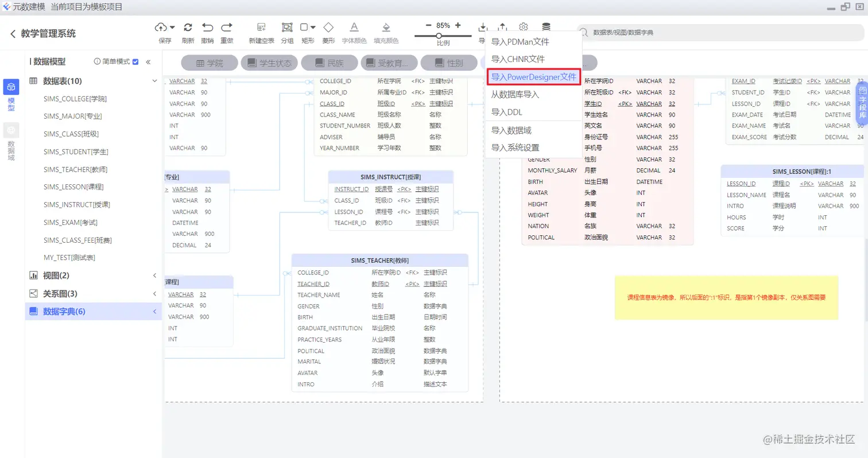This screenshot has height=458, width=868.
Task: Choose 从数据库导入 from the import menu
Action: pos(534,94)
